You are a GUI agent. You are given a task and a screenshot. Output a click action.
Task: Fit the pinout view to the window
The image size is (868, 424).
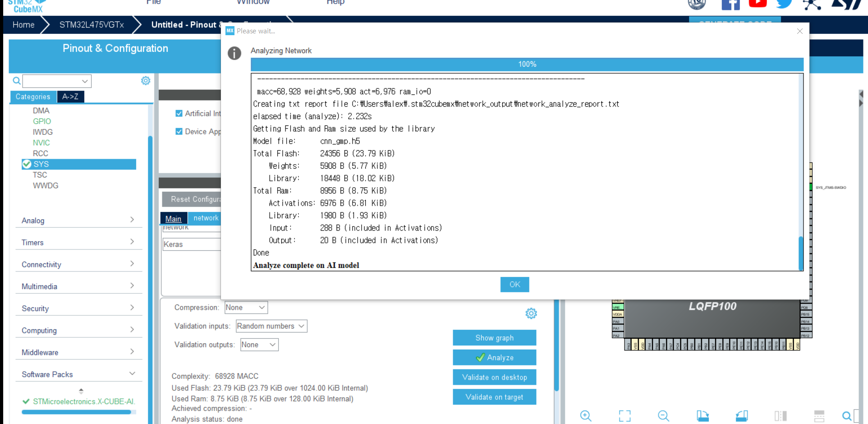625,415
